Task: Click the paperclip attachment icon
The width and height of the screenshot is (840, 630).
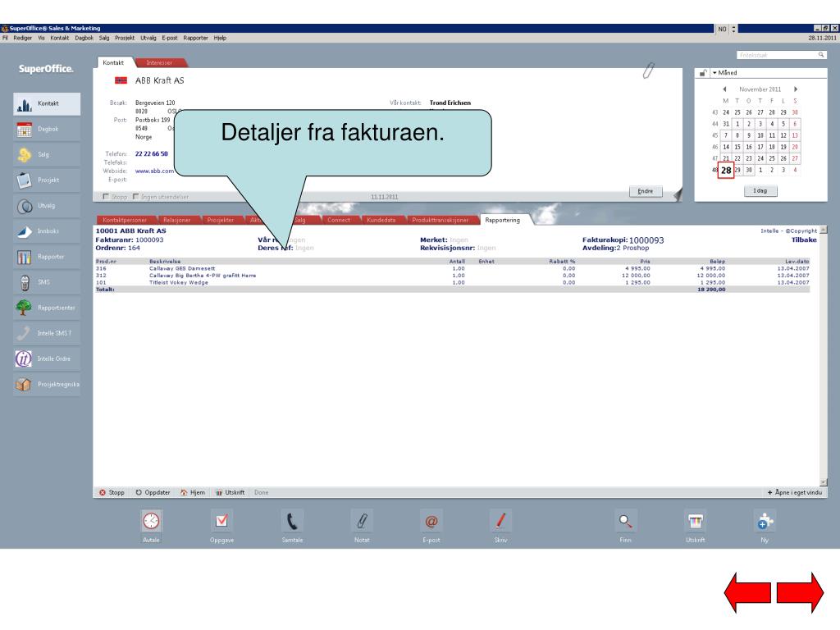Action: point(648,71)
